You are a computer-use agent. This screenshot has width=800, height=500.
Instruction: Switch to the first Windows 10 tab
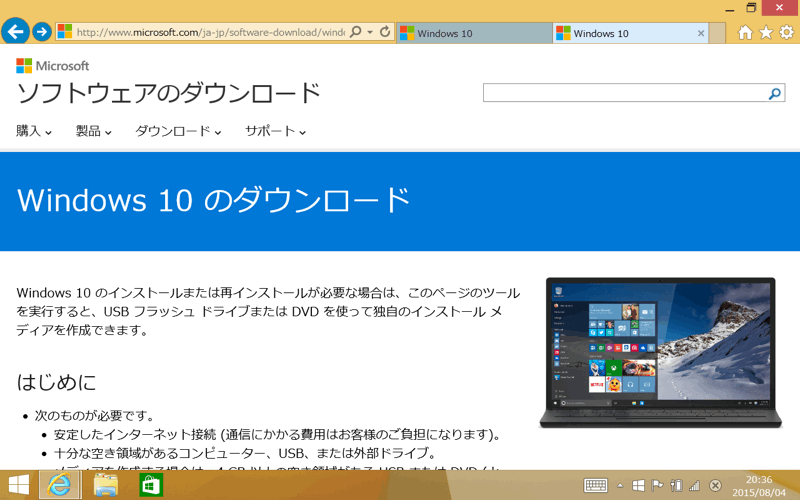pyautogui.click(x=470, y=33)
